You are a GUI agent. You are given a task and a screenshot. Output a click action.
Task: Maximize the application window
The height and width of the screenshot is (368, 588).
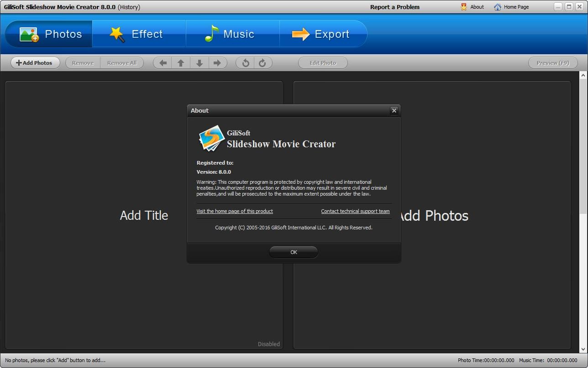pyautogui.click(x=569, y=6)
